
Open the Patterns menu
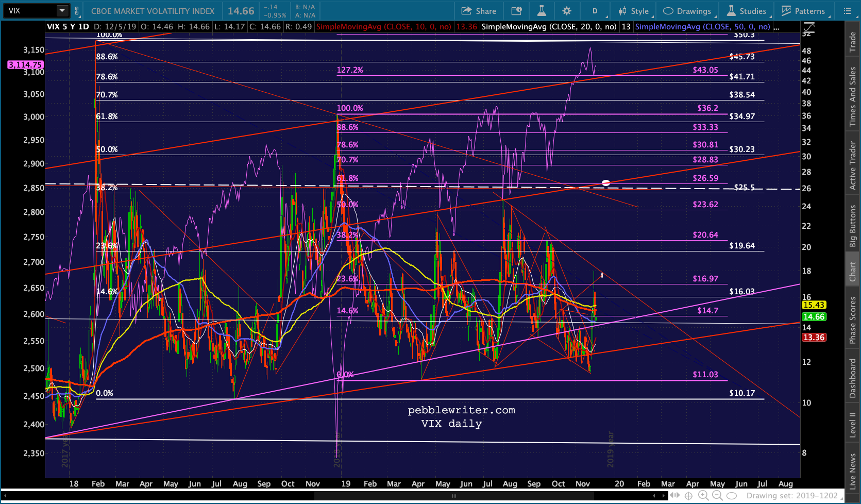click(x=803, y=11)
